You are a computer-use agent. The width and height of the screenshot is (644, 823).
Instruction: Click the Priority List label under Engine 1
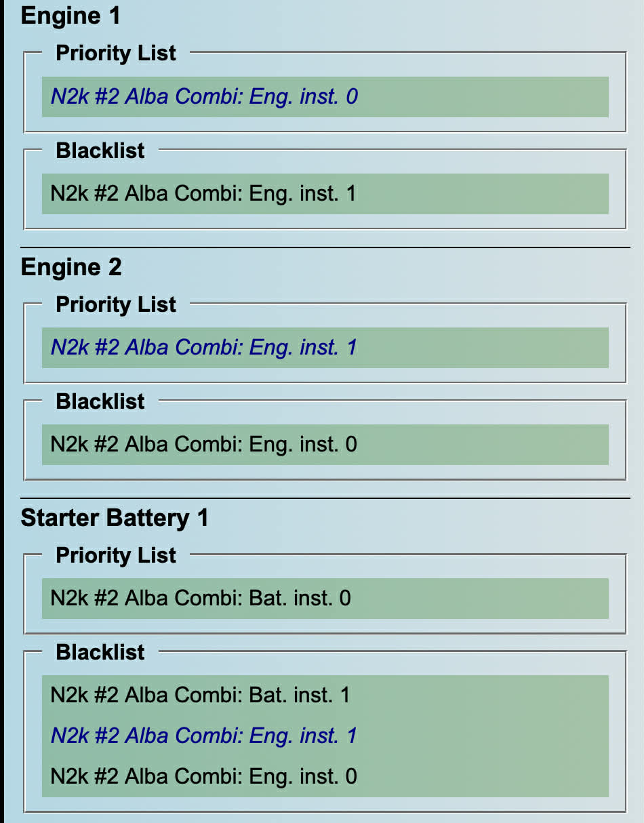(116, 54)
